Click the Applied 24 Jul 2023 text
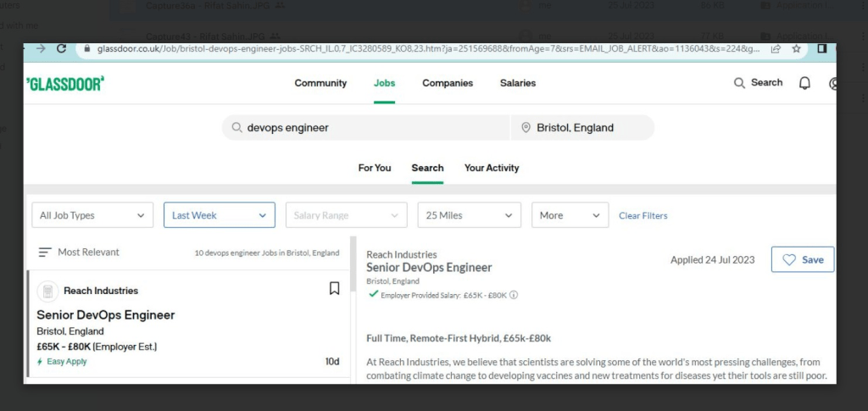The image size is (868, 411). pos(712,260)
